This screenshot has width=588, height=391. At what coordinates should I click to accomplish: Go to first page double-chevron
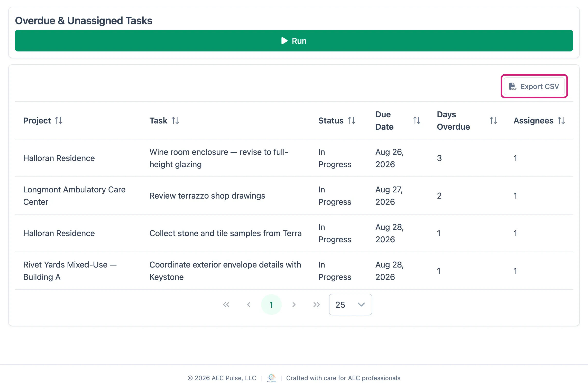pyautogui.click(x=226, y=305)
